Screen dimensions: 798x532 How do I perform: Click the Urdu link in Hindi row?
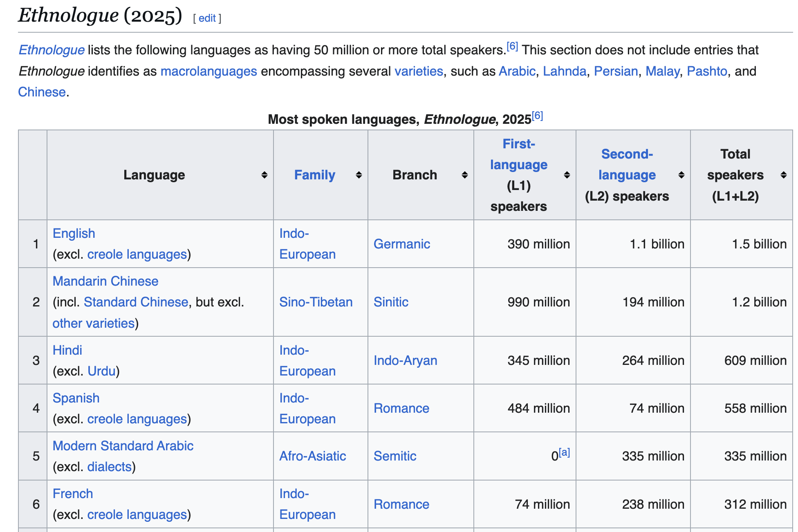(101, 371)
